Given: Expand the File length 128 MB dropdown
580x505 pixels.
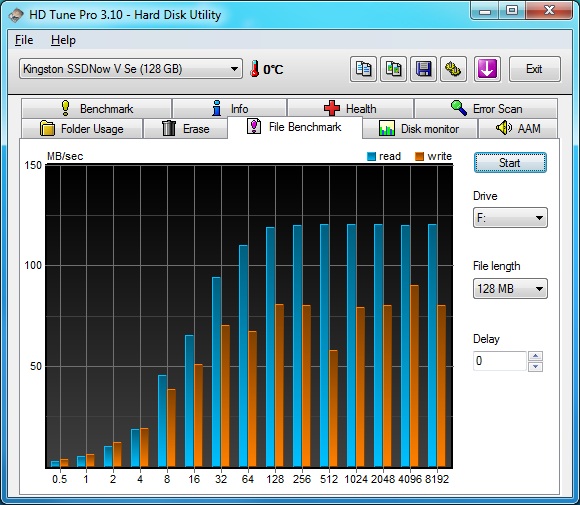Looking at the screenshot, I should click(x=510, y=289).
